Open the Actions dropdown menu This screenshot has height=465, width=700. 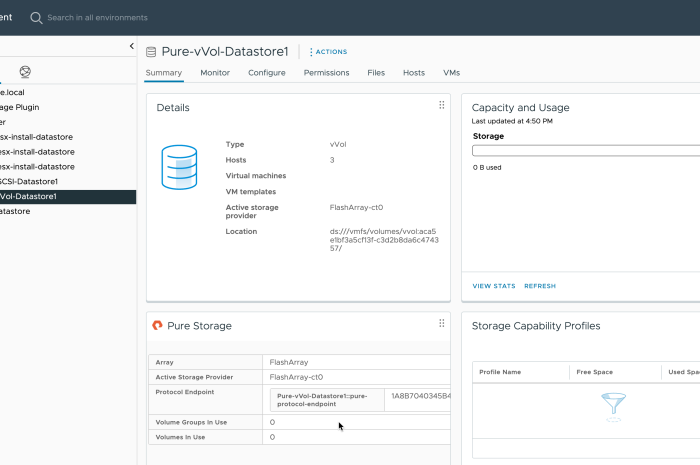tap(328, 52)
